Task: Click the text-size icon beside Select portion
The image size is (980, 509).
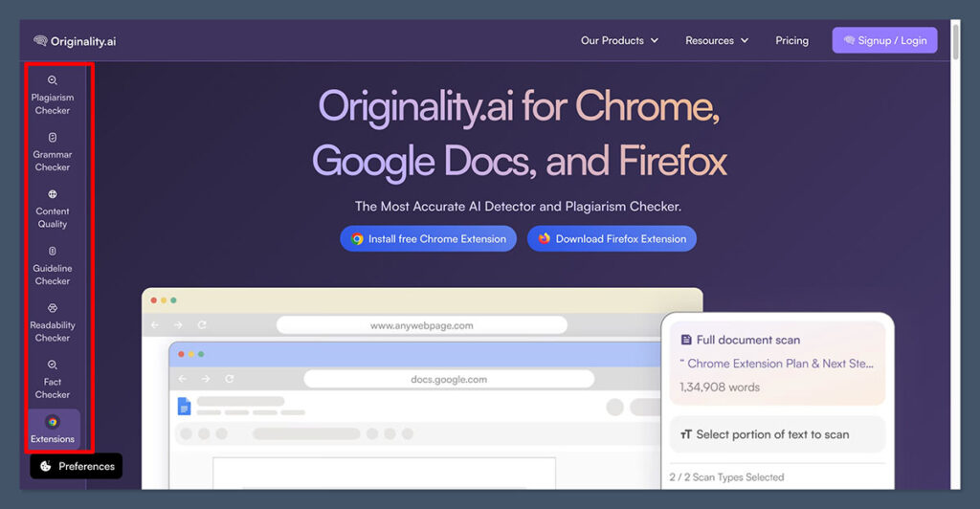Action: (x=686, y=434)
